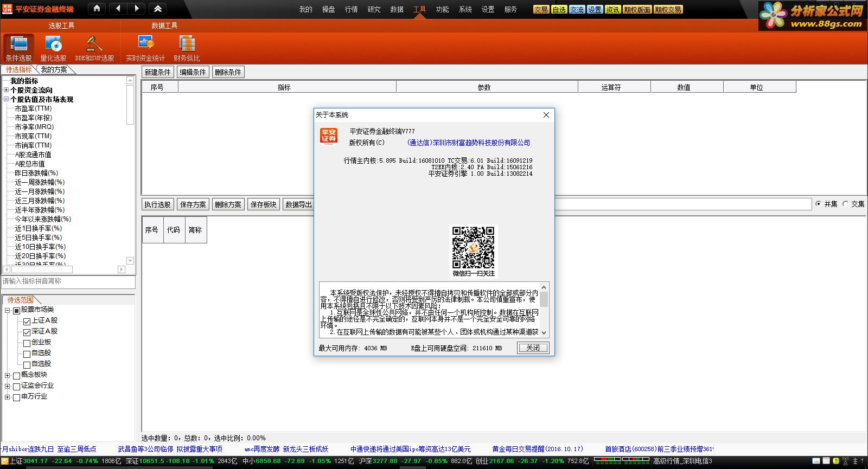The width and height of the screenshot is (868, 469).
Task: Collapse the 股票市场类 tree node
Action: click(7, 310)
